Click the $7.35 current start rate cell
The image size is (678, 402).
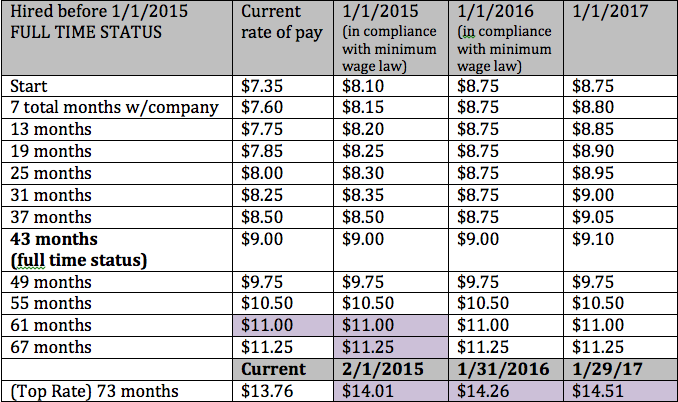click(283, 86)
